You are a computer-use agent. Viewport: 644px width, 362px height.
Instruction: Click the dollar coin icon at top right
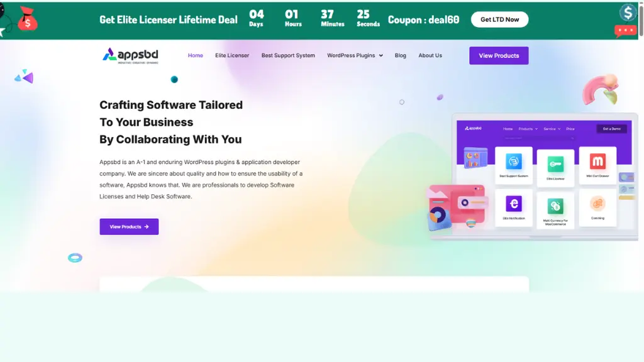point(628,13)
